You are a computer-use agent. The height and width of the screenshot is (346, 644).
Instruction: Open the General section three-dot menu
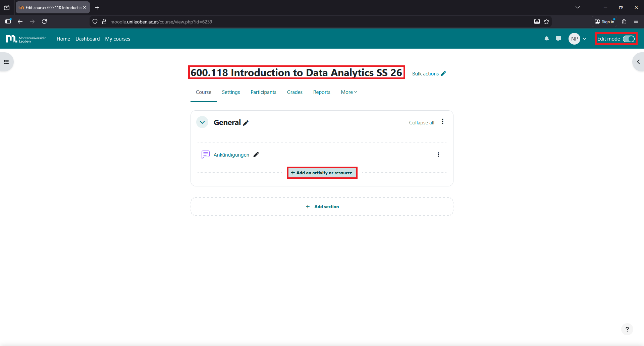click(x=442, y=122)
